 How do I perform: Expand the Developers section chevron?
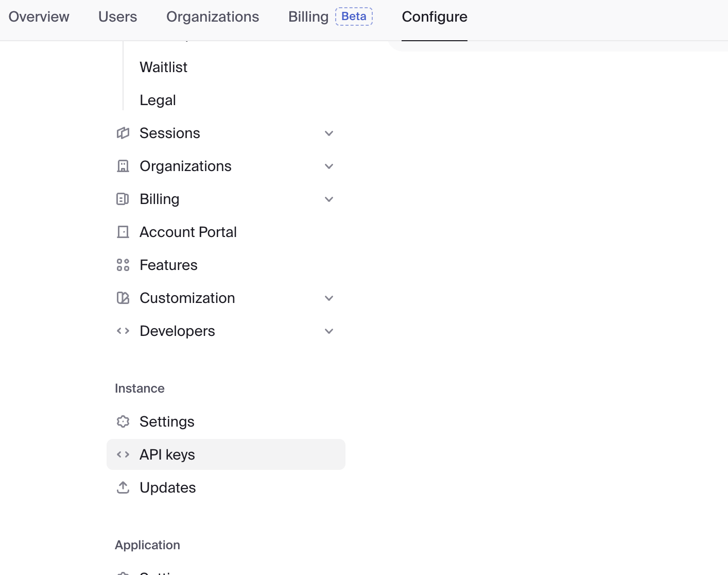click(x=329, y=331)
